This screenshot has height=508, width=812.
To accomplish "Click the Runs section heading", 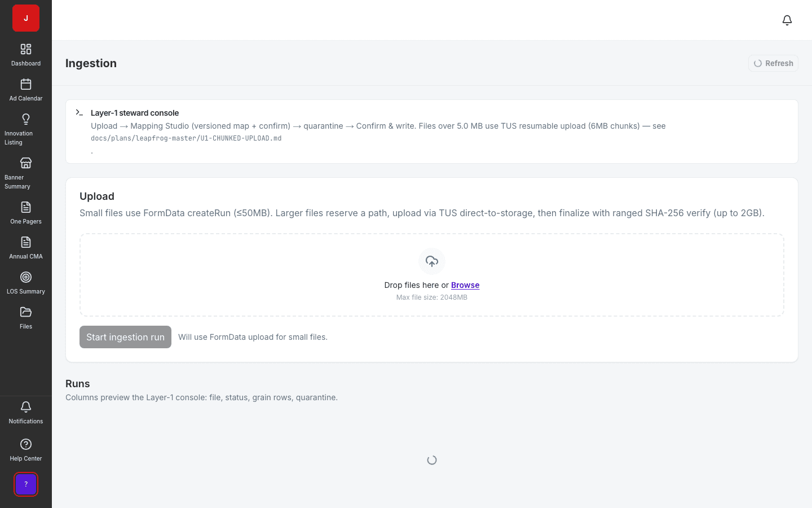I will tap(78, 384).
